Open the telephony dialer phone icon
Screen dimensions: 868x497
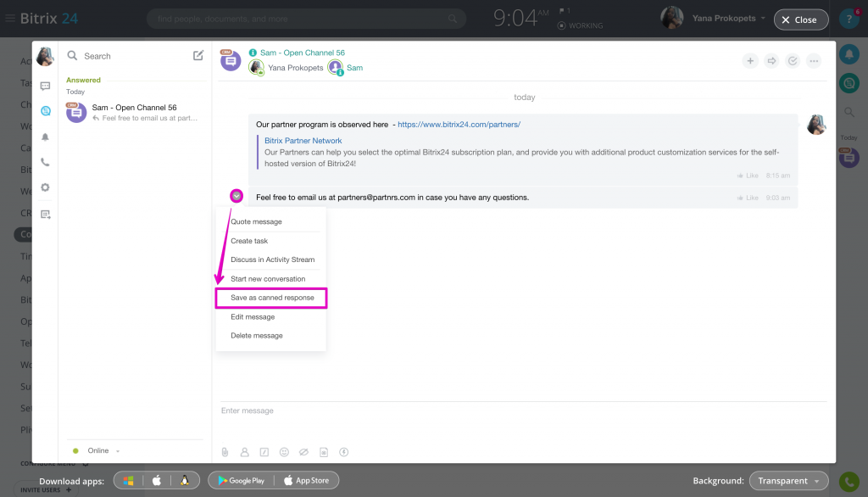click(x=46, y=162)
